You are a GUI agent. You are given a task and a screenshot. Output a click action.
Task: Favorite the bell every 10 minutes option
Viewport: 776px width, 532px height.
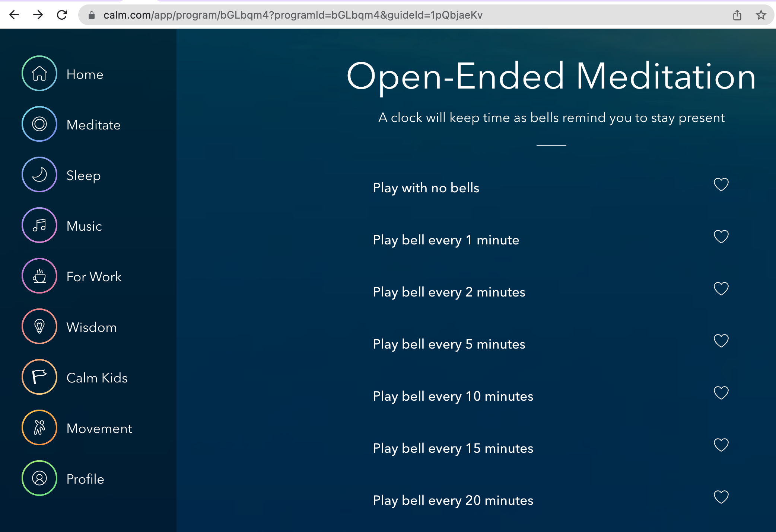(721, 393)
